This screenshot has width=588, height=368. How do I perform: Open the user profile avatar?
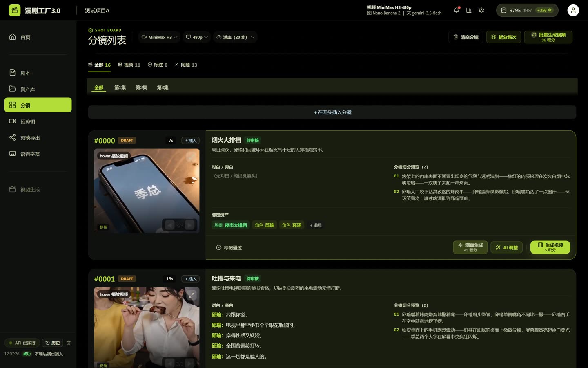pos(573,10)
